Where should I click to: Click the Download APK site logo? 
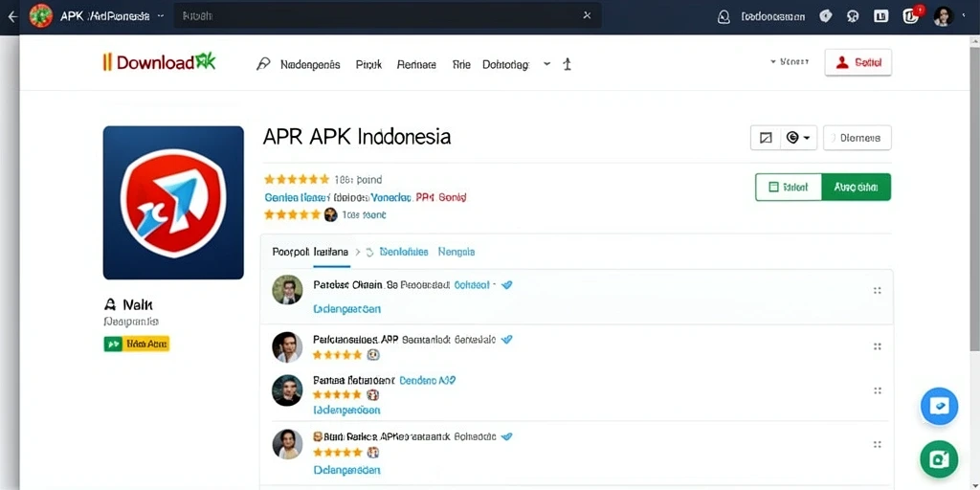click(159, 62)
